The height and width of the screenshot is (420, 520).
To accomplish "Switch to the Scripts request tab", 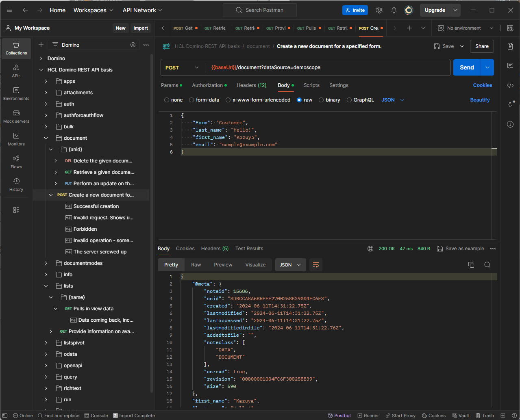I will tap(311, 85).
